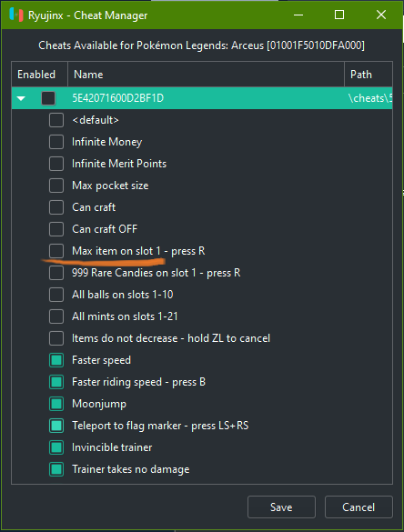Select Items do not decrease row text
404x532 pixels.
[171, 338]
